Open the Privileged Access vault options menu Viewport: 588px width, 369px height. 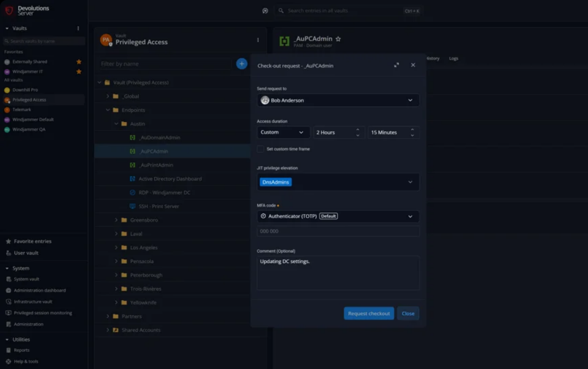(258, 40)
